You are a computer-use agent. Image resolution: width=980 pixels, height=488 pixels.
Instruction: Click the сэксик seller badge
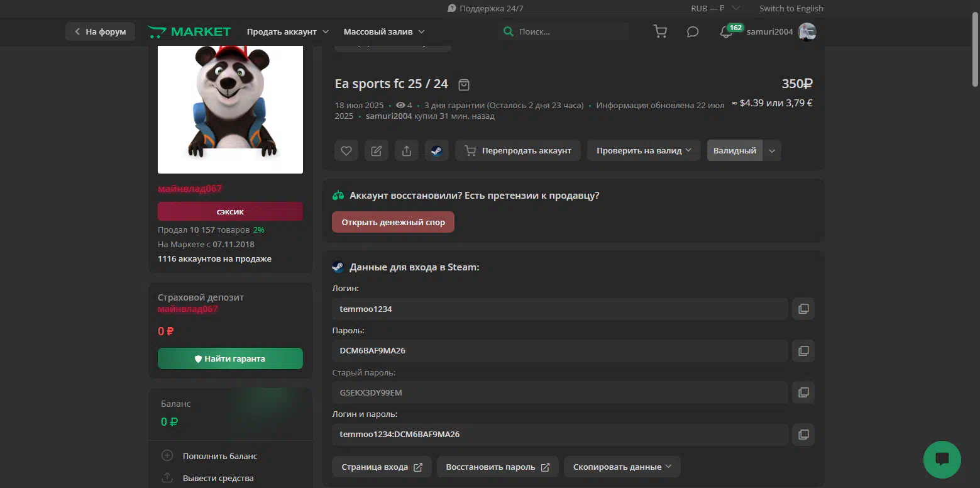click(x=230, y=212)
